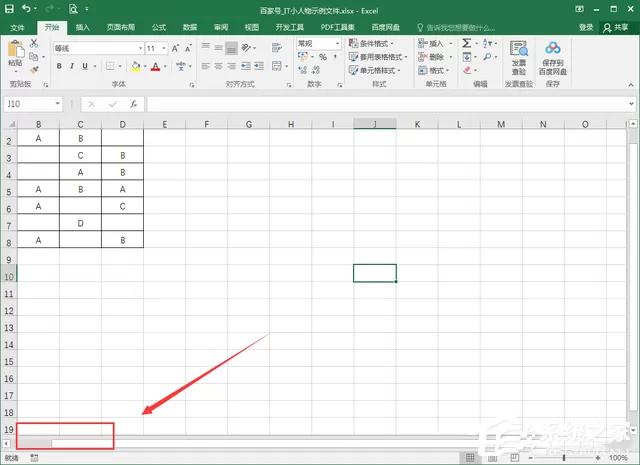Toggle middle vertical alignment button
Image resolution: width=640 pixels, height=465 pixels.
tap(219, 48)
